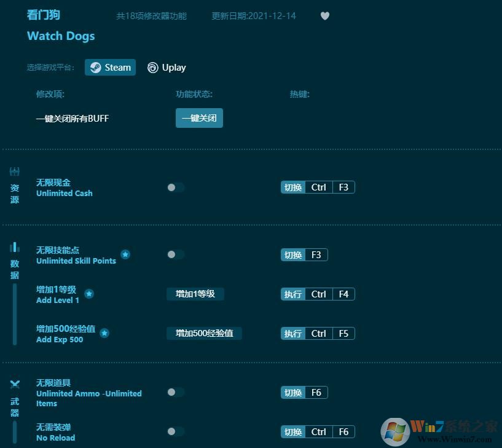This screenshot has height=448, width=502.
Task: Click star badge next to Add Exp 500
Action: (x=104, y=333)
